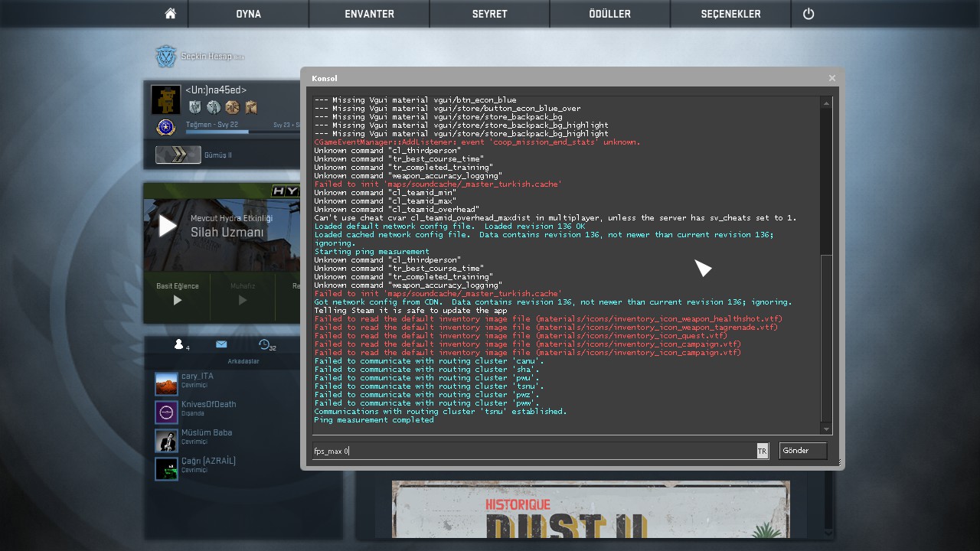The height and width of the screenshot is (551, 980).
Task: Select the round silver medal icon
Action: click(x=214, y=107)
